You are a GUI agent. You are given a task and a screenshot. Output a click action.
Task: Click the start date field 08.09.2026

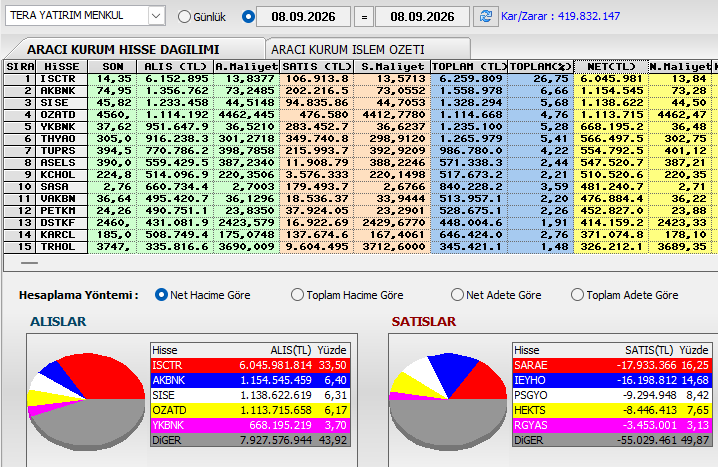[x=304, y=17]
